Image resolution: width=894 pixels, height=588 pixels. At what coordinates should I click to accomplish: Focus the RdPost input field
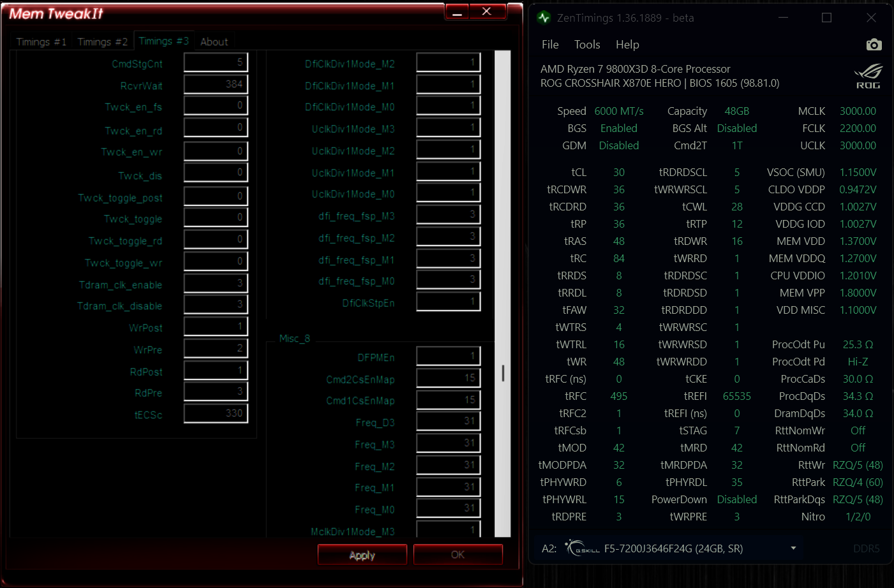[x=216, y=371]
